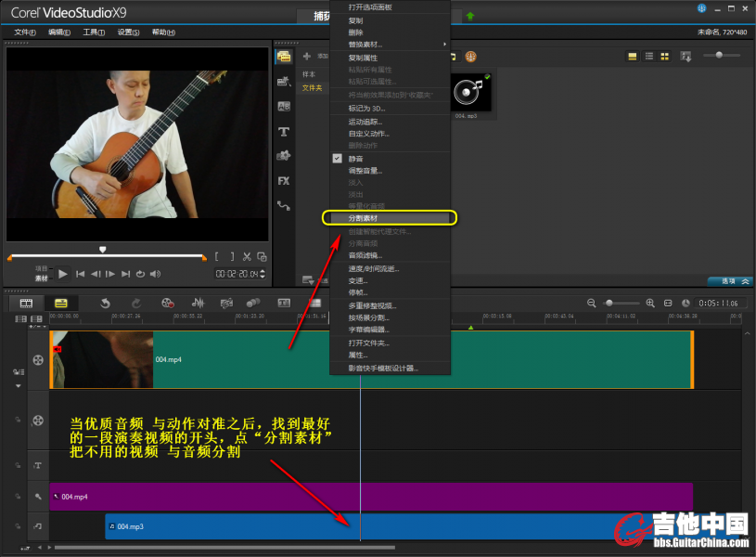Expand 替换素材 submenu arrow

(x=444, y=44)
